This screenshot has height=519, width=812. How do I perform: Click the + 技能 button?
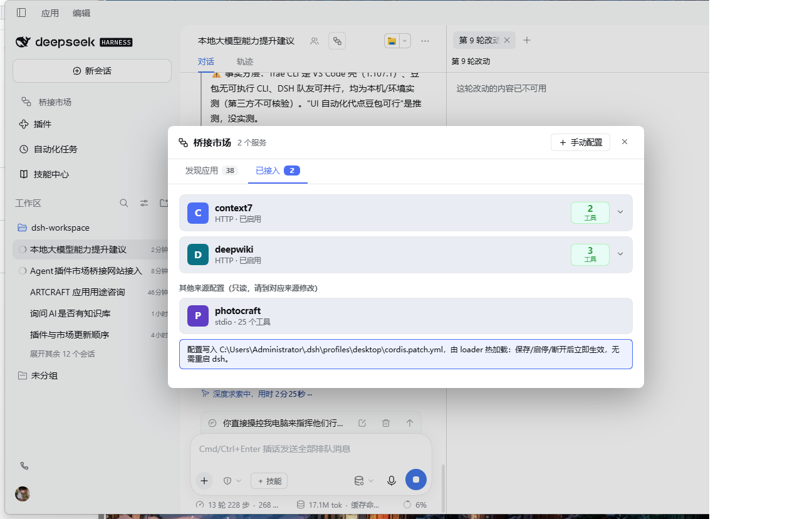click(269, 481)
